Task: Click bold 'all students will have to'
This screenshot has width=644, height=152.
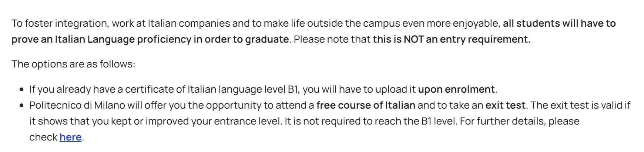Action: point(559,23)
